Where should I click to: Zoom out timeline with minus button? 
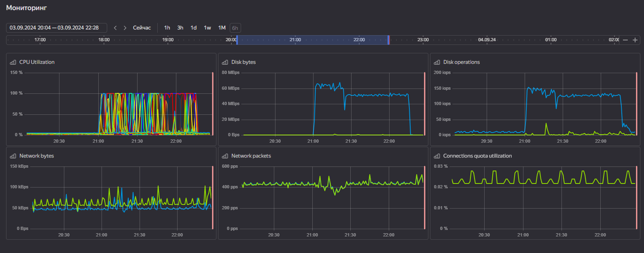point(625,40)
